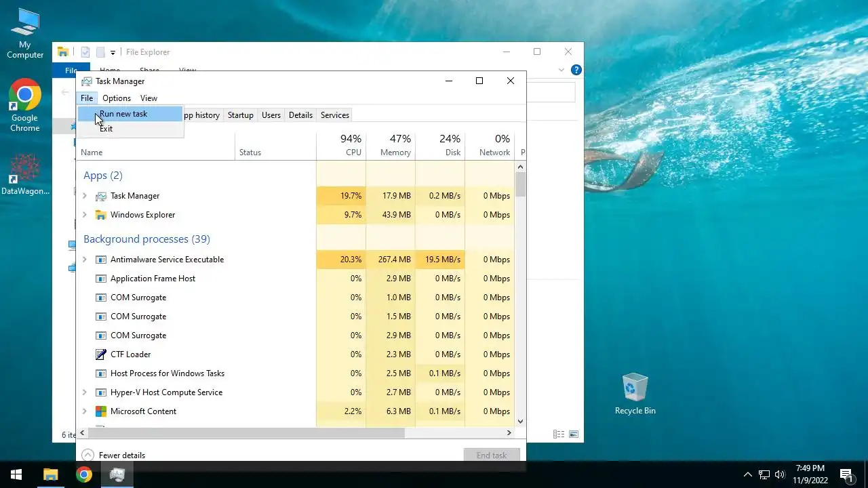
Task: Switch to the App history tab
Action: click(x=202, y=115)
